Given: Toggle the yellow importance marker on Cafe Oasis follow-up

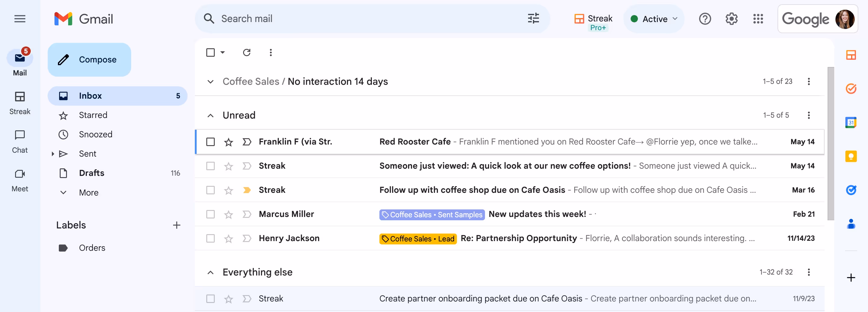Looking at the screenshot, I should point(247,190).
